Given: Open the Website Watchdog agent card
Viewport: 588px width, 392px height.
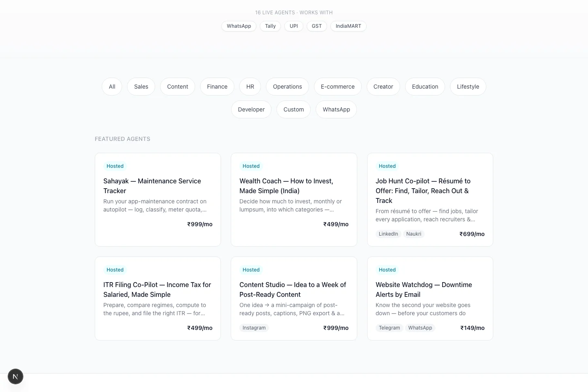Looking at the screenshot, I should point(430,298).
